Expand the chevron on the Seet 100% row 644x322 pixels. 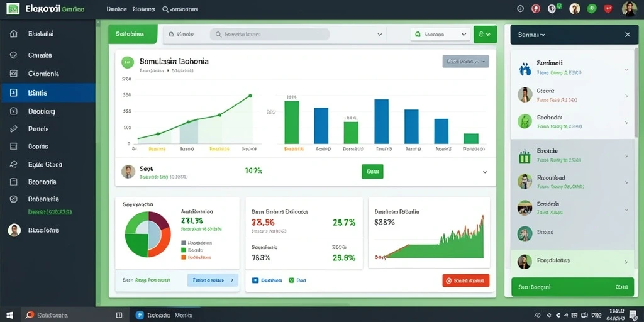tap(485, 172)
